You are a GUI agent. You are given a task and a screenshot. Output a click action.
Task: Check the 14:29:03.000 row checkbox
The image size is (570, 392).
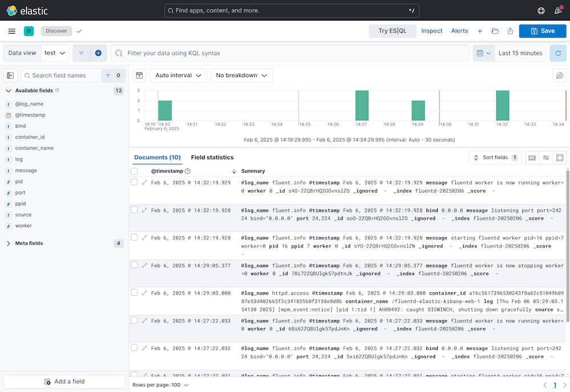(x=134, y=292)
